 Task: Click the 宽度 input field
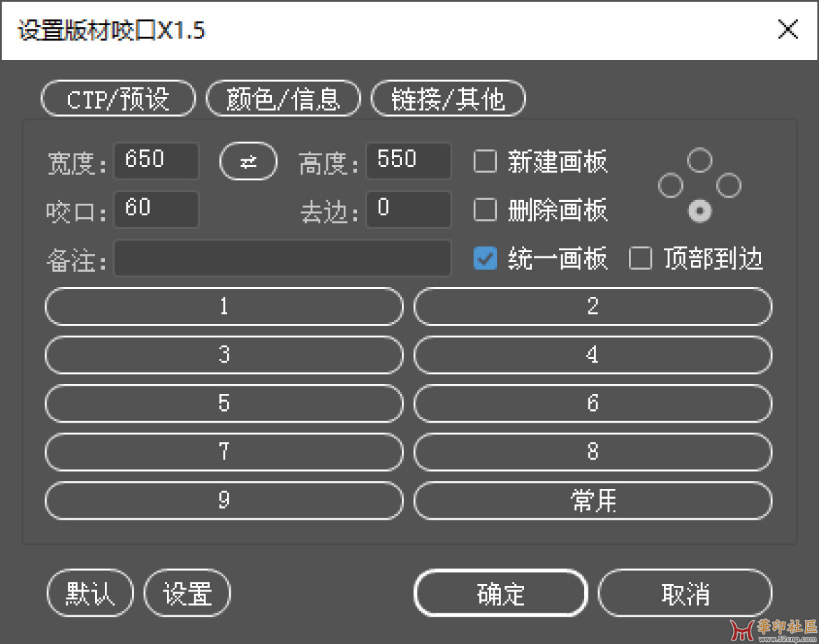[156, 161]
